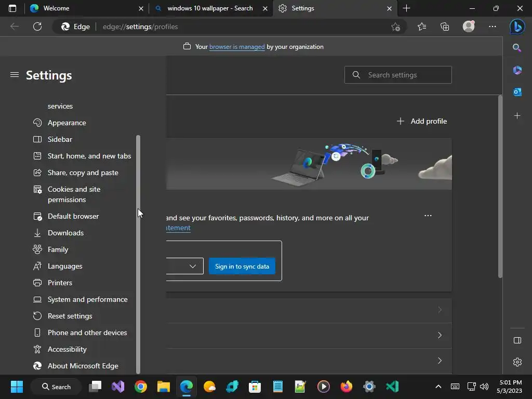
Task: Open tab actions menu icon
Action: click(12, 8)
